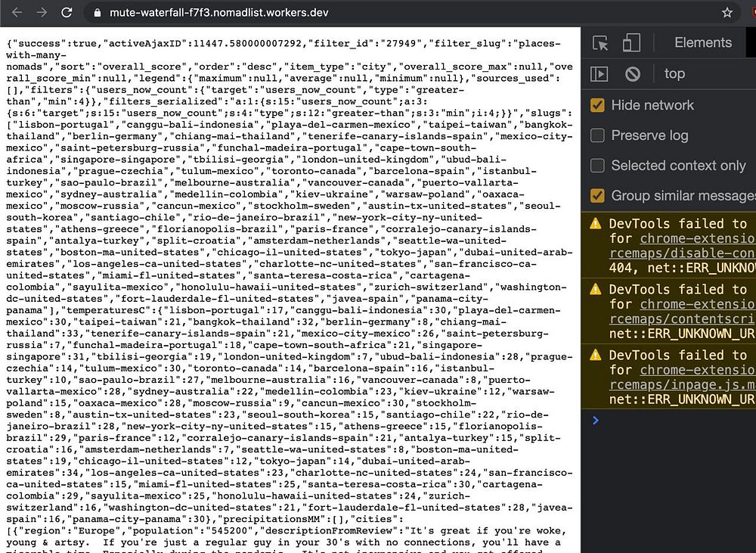Reload the current page
The image size is (756, 553).
click(67, 13)
